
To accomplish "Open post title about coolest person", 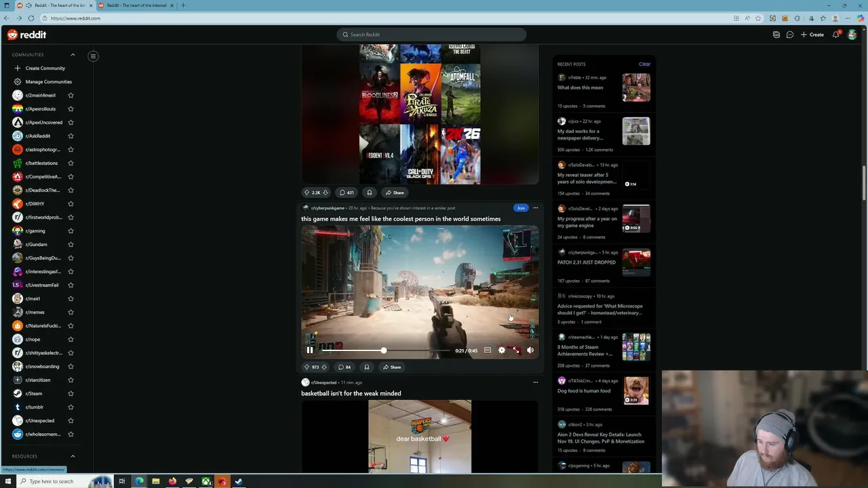I will pos(401,219).
